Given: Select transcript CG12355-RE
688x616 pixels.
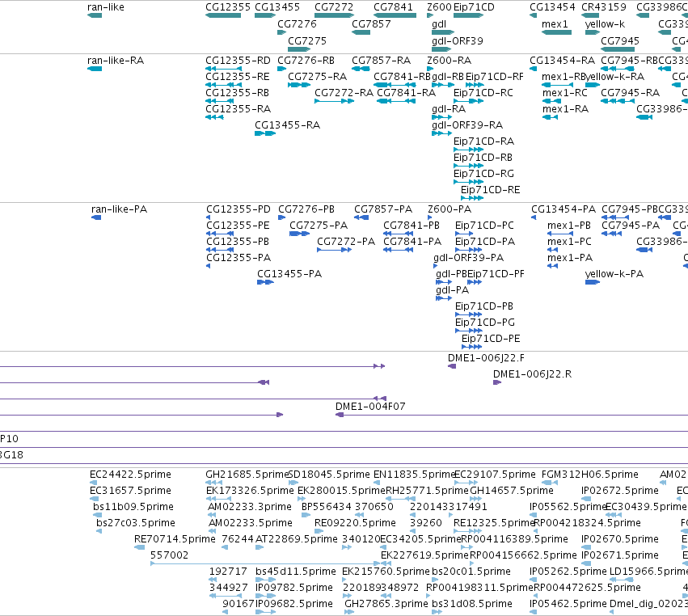Looking at the screenshot, I should point(238,77).
